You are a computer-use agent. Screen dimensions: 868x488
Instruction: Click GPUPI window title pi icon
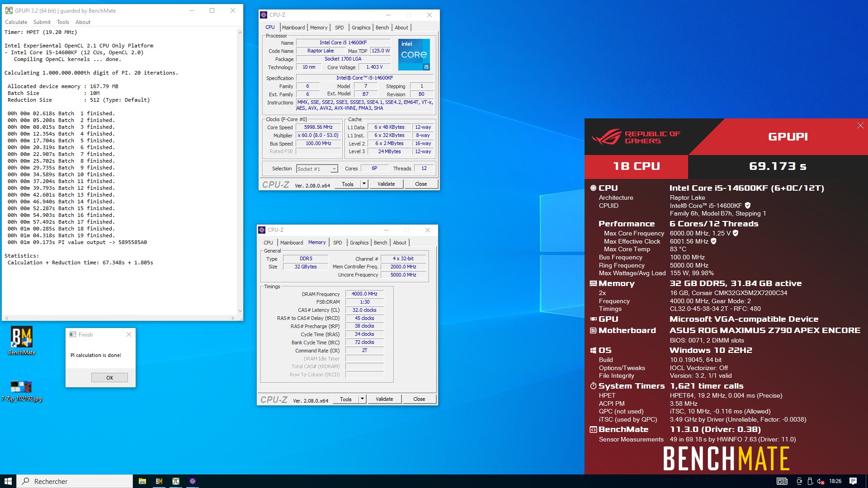click(x=9, y=10)
